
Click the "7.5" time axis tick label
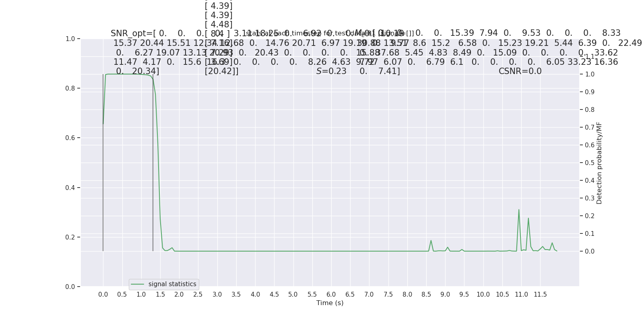tap(388, 295)
